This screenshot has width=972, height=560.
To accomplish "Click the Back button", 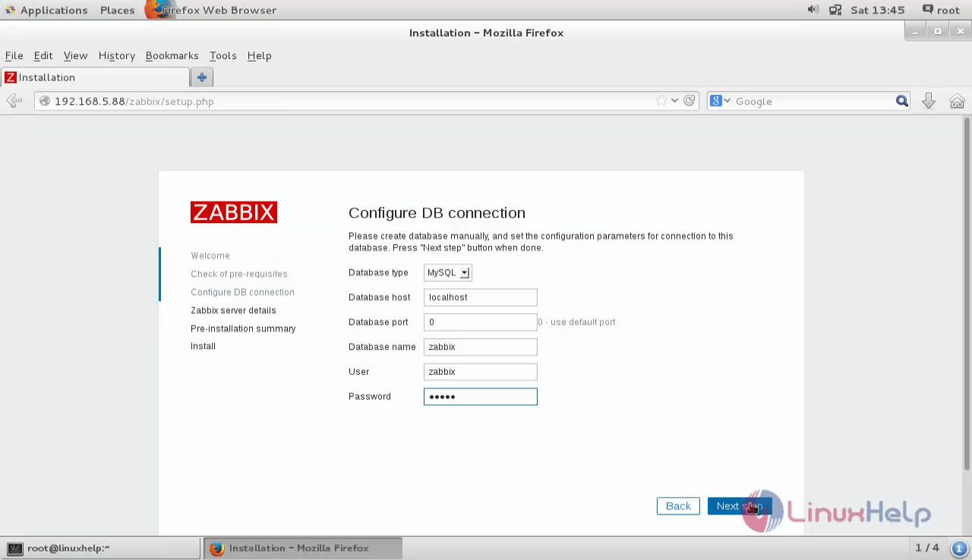I will [x=678, y=506].
